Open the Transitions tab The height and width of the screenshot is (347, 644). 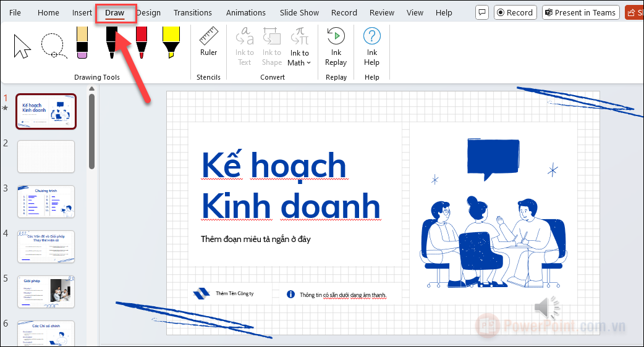pyautogui.click(x=193, y=13)
